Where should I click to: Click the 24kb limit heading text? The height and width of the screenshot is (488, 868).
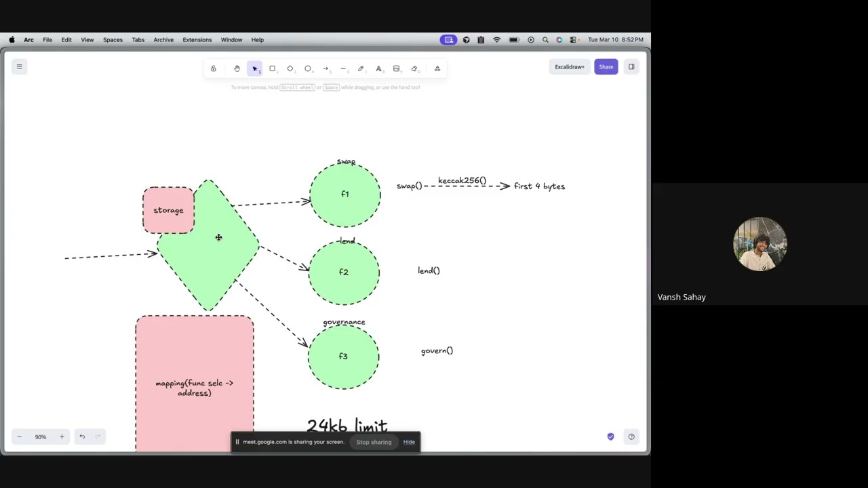347,426
